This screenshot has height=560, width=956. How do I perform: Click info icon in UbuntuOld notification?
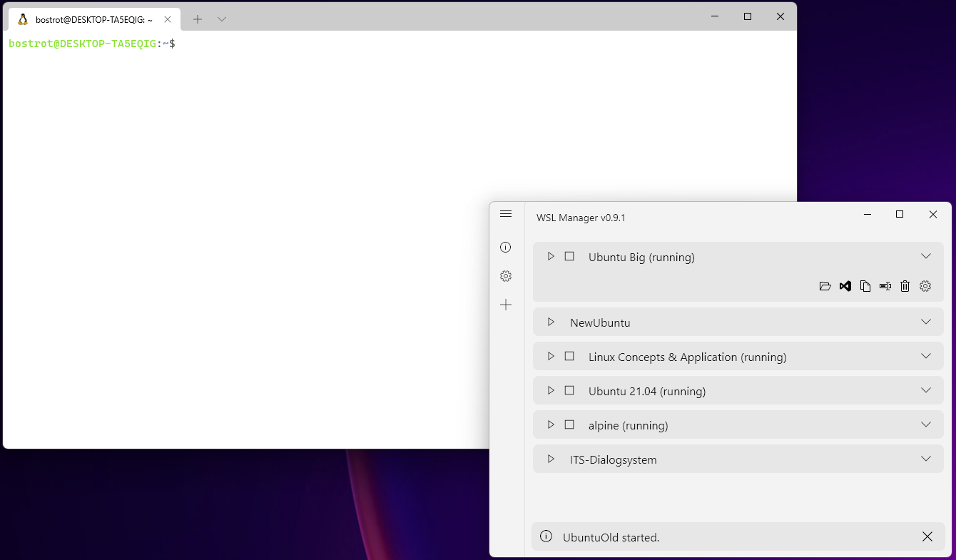point(546,536)
